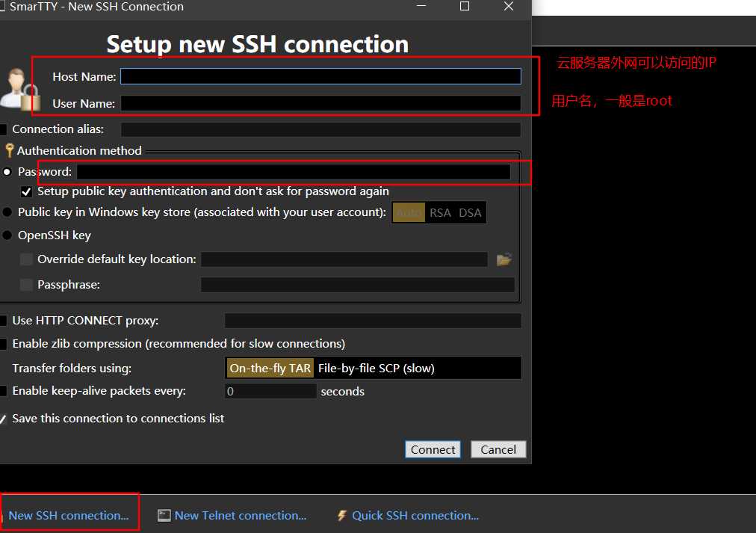The width and height of the screenshot is (756, 533).
Task: Click the Telnet terminal icon
Action: pos(164,516)
